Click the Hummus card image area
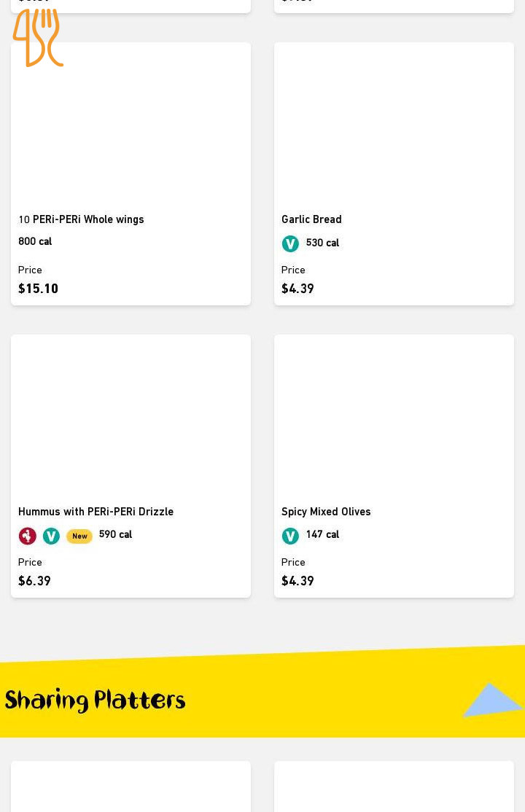Image resolution: width=525 pixels, height=812 pixels. [131, 416]
